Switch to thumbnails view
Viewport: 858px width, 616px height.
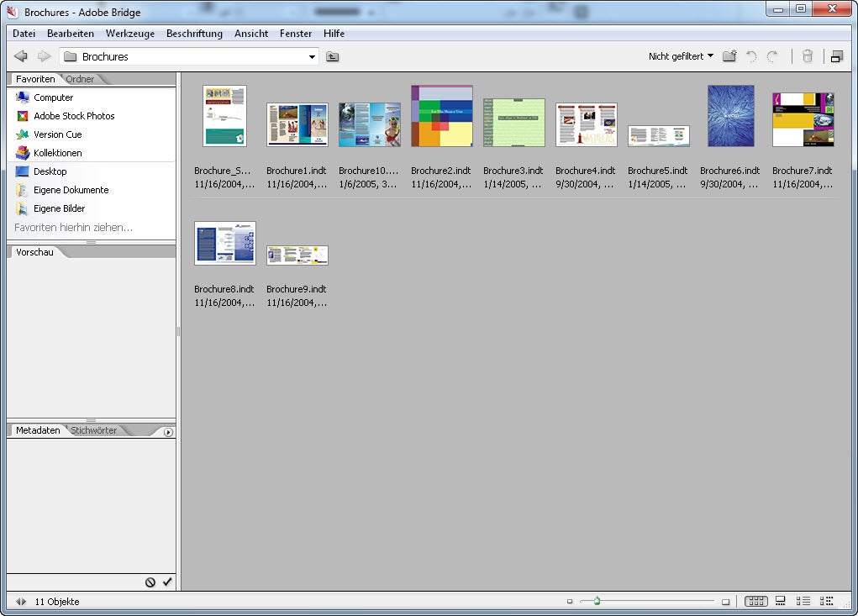(x=756, y=601)
